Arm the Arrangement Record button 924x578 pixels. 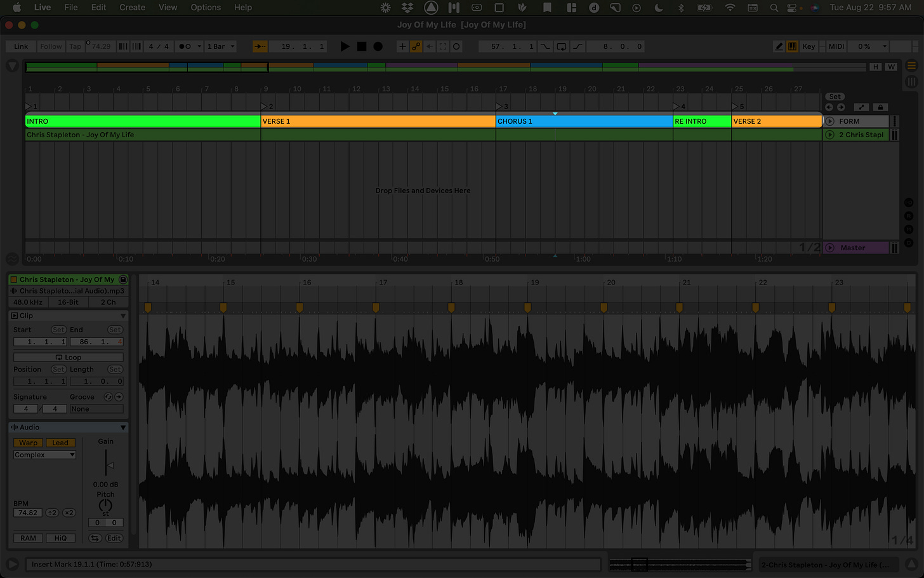pyautogui.click(x=378, y=46)
